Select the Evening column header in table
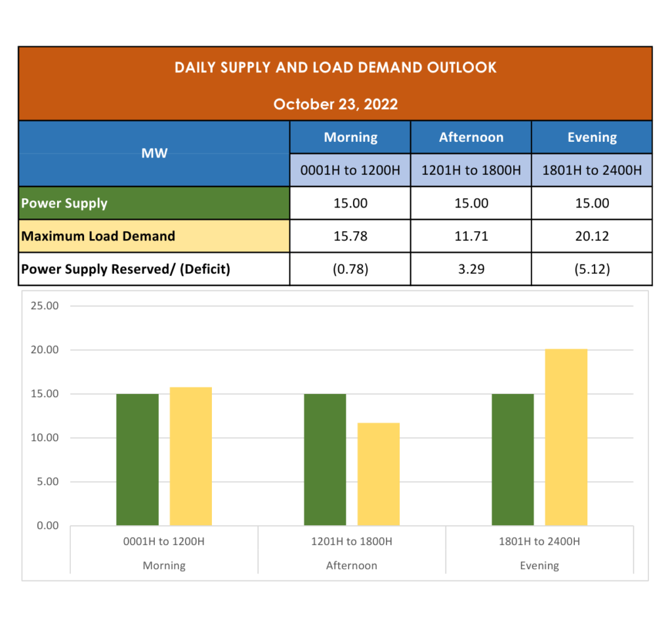 pos(592,137)
